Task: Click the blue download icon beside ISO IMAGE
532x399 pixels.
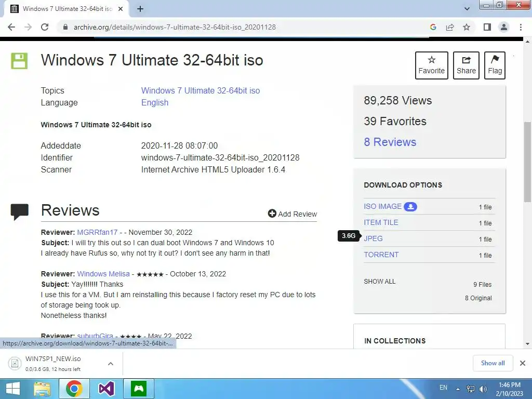Action: 410,207
